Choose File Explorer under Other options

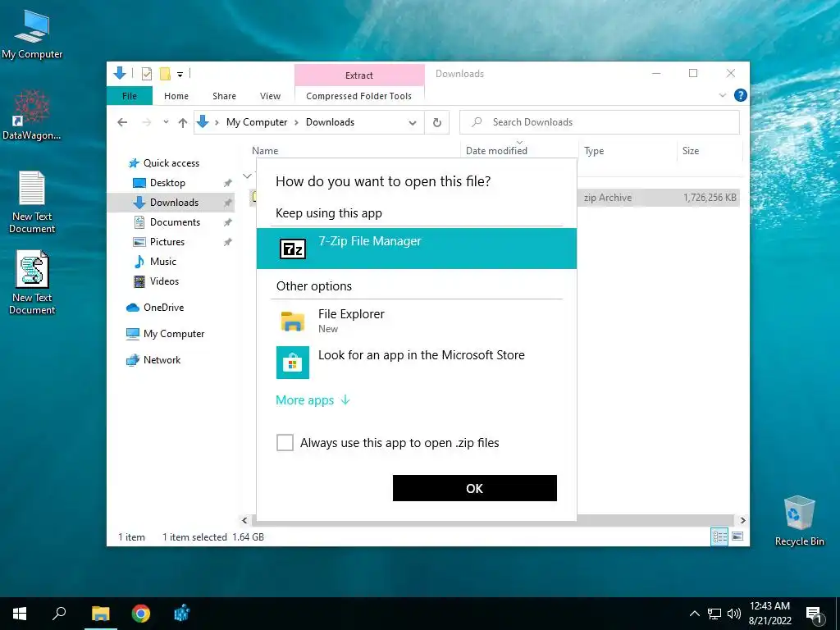(x=416, y=321)
